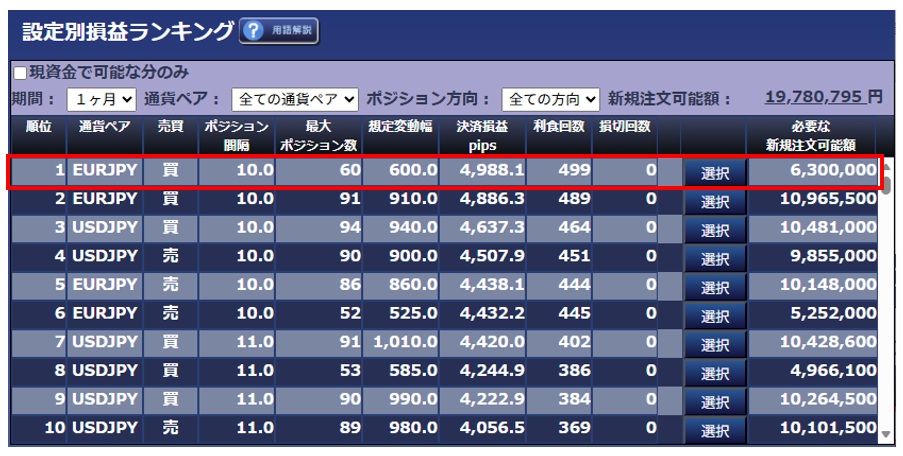Click the 4,222.9 pips value

492,400
